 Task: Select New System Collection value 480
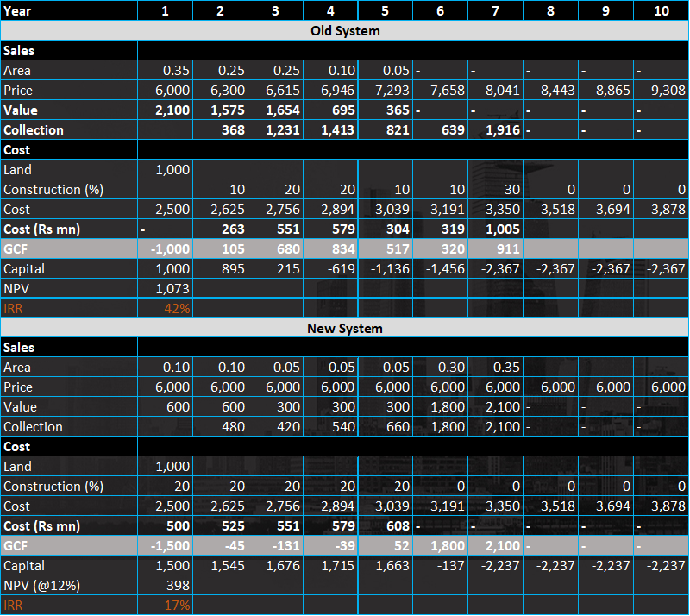tap(231, 427)
